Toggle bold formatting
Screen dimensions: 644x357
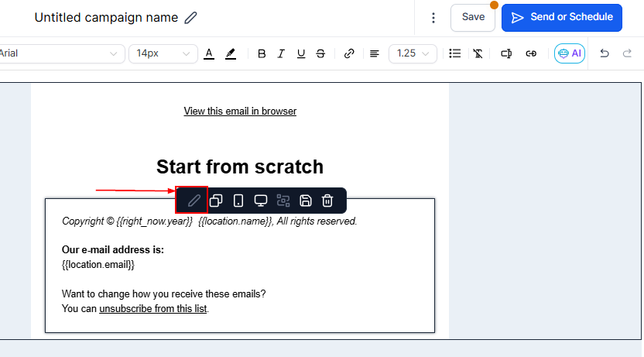(261, 53)
